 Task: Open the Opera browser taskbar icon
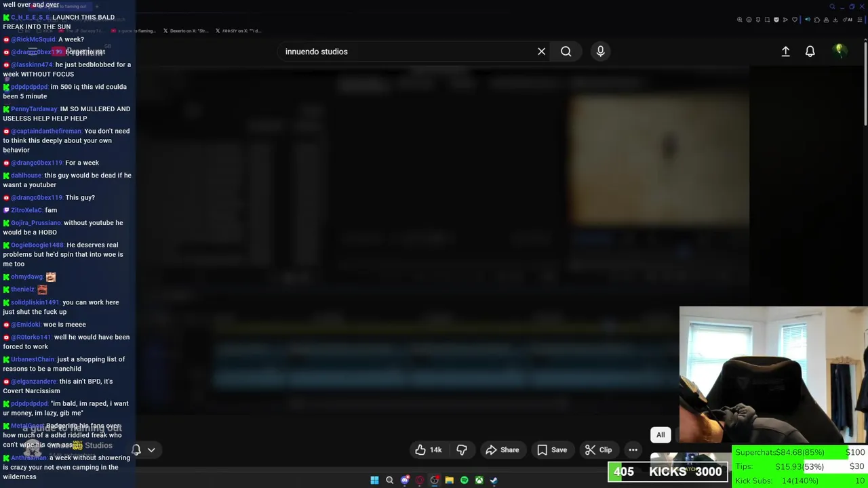coord(420,480)
